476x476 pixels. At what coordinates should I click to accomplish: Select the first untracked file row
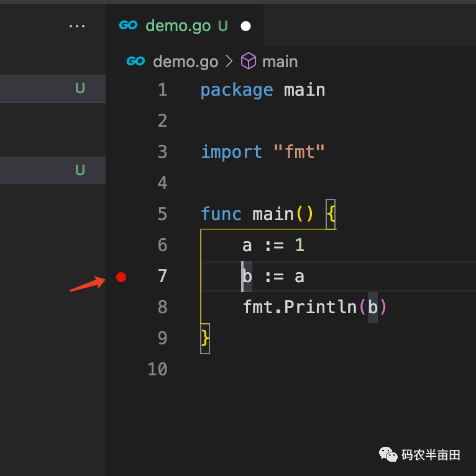(53, 88)
